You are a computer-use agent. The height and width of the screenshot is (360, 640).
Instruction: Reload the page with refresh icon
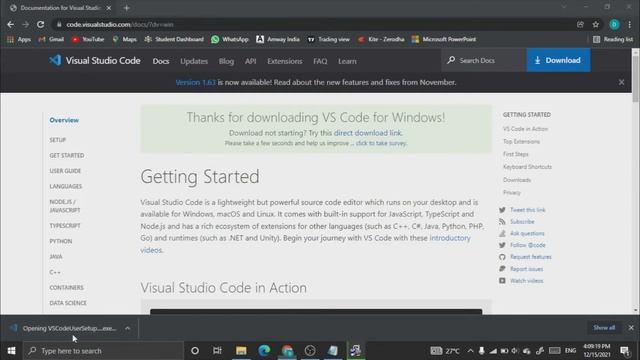click(40, 24)
